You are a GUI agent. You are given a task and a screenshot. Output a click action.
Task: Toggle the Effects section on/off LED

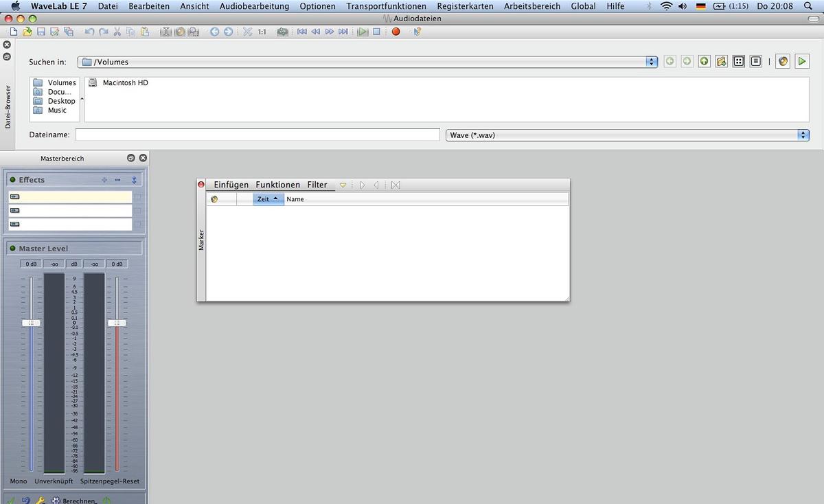point(12,180)
